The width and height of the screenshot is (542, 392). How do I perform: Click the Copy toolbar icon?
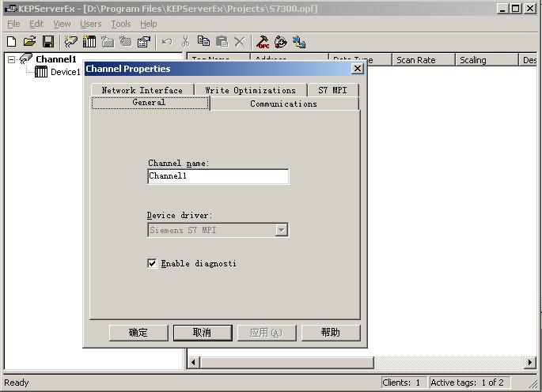[x=203, y=41]
